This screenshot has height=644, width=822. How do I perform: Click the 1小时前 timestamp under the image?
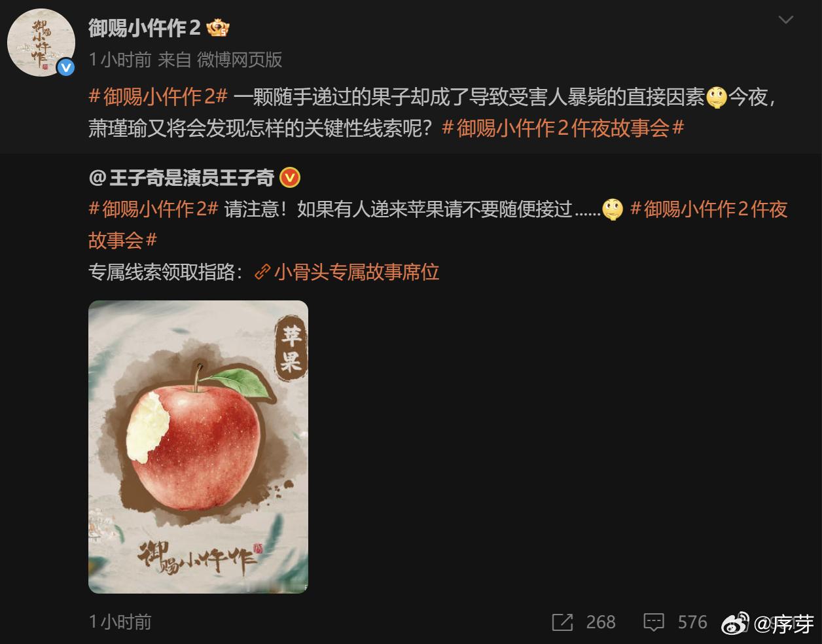point(120,622)
